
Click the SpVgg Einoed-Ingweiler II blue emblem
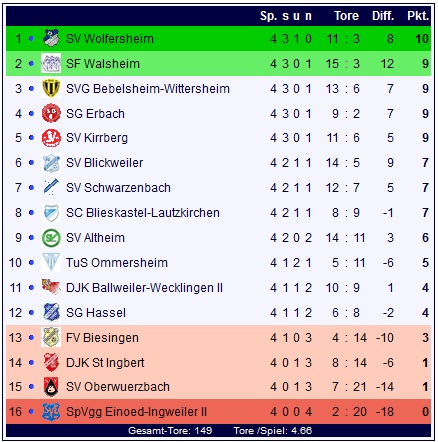51,412
